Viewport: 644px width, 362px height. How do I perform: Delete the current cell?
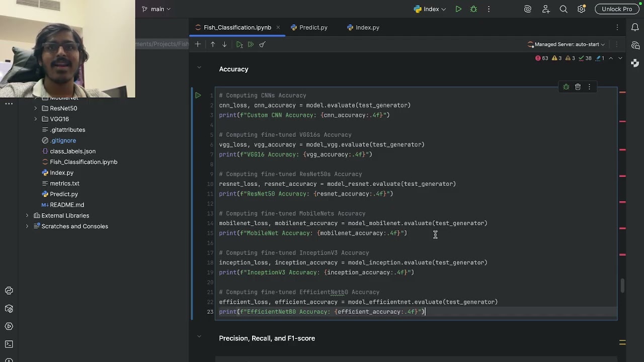[578, 87]
